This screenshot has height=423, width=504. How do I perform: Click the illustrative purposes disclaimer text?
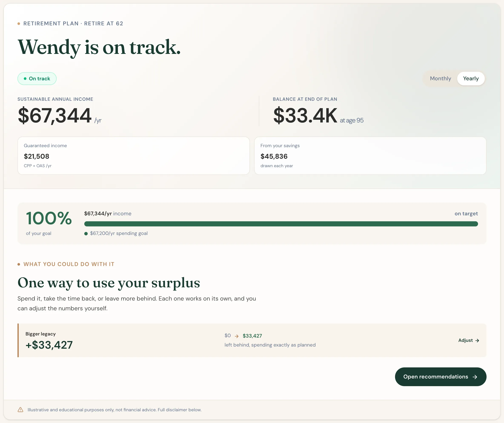click(x=115, y=410)
